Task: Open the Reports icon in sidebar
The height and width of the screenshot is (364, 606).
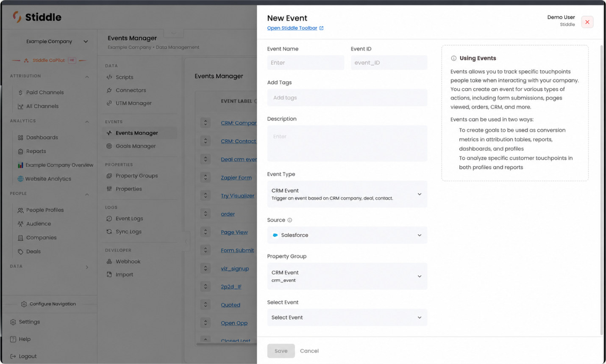Action: (x=20, y=151)
